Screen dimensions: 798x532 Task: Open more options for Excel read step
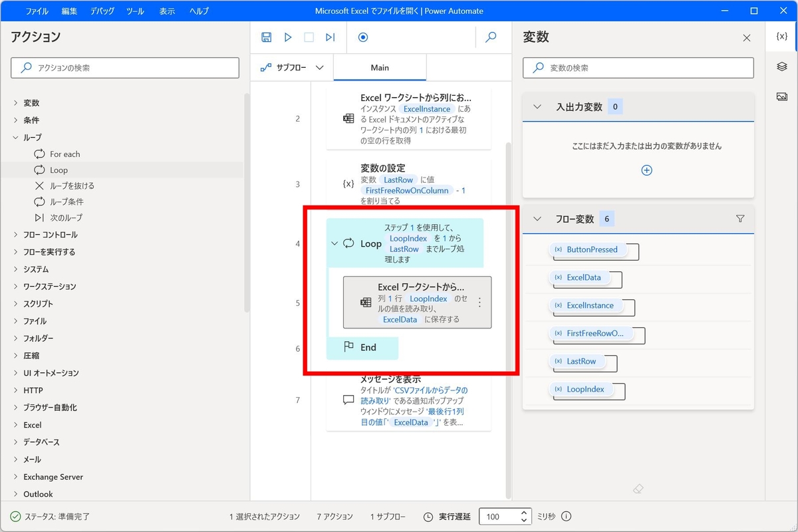tap(479, 303)
